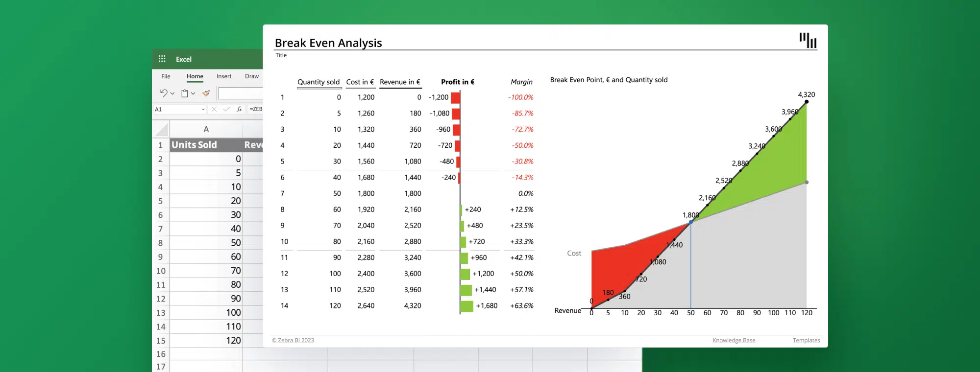Click the Undo icon in Excel
This screenshot has width=980, height=372.
(x=164, y=93)
